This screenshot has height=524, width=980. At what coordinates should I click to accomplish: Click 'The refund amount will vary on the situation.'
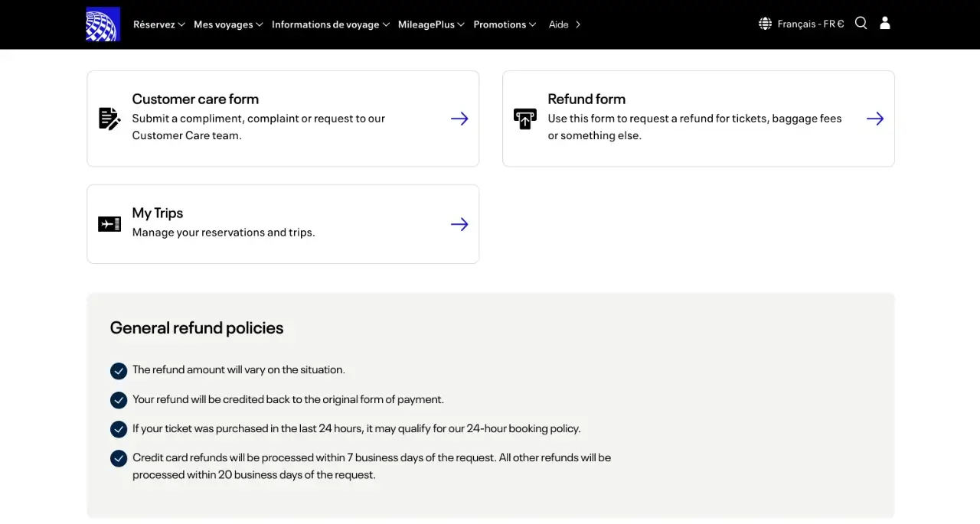click(x=239, y=369)
